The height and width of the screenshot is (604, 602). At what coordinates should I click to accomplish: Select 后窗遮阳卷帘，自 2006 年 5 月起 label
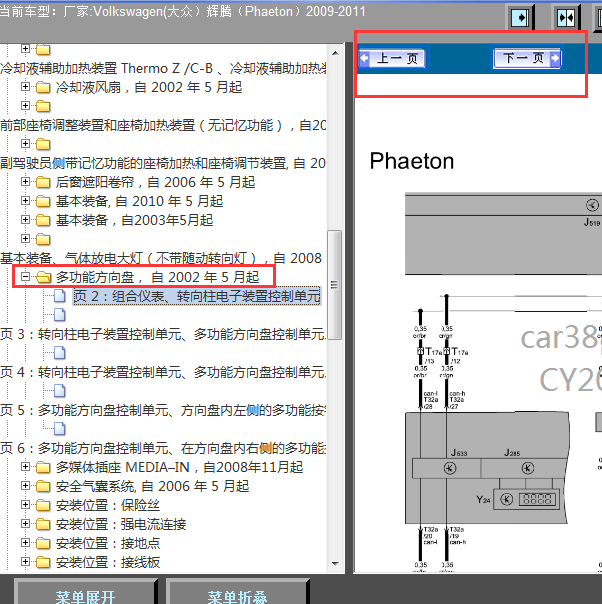pos(156,182)
